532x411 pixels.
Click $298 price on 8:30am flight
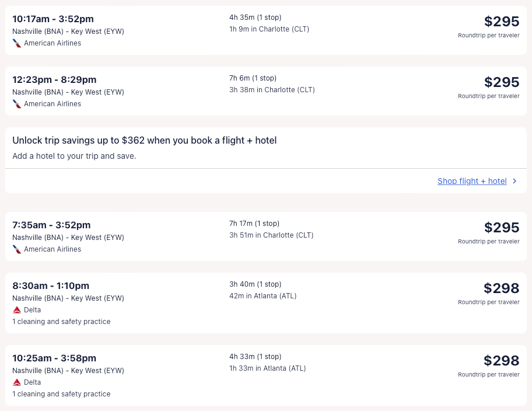(x=501, y=288)
